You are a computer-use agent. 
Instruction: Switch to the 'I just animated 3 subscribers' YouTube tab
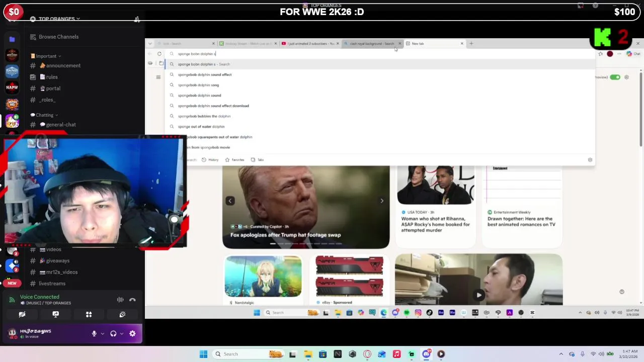[x=310, y=44]
